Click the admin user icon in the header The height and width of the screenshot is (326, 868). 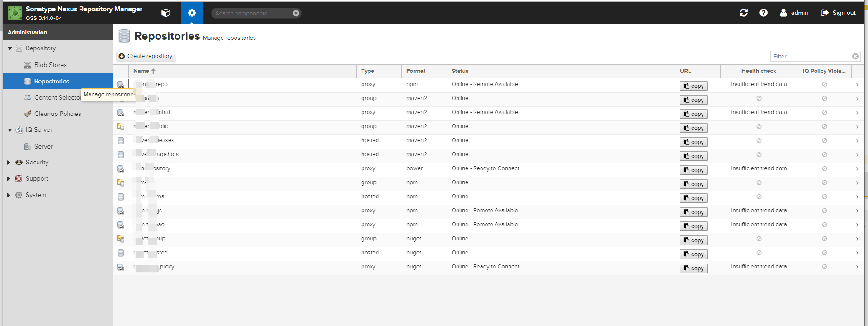(x=783, y=13)
